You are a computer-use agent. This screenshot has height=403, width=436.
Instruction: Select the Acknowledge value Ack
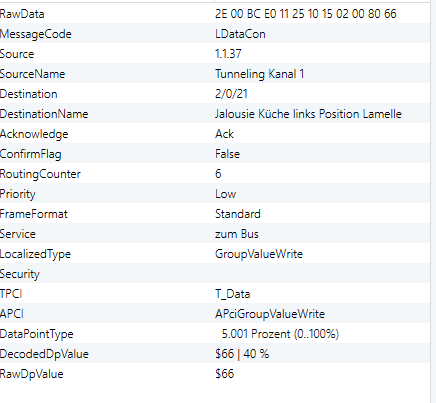click(x=224, y=134)
